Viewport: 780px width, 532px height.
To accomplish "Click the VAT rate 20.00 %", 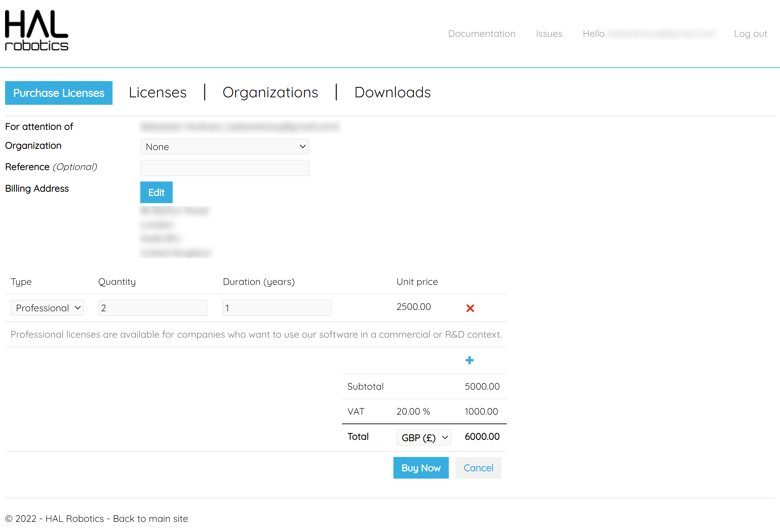I will (413, 411).
